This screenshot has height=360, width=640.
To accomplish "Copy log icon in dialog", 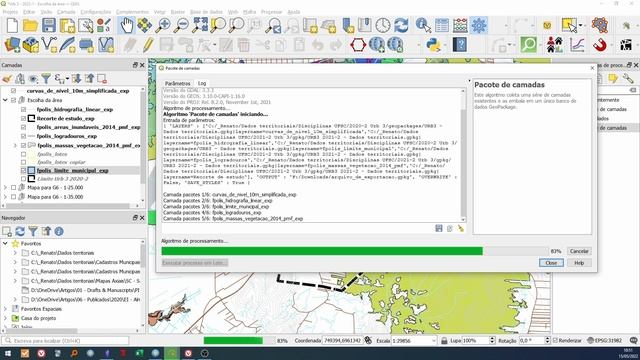I will click(450, 229).
